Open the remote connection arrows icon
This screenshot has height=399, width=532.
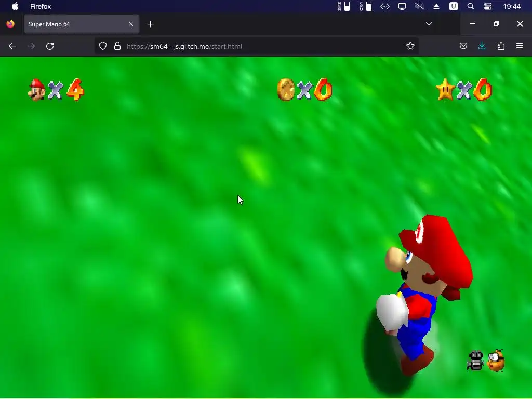(385, 6)
